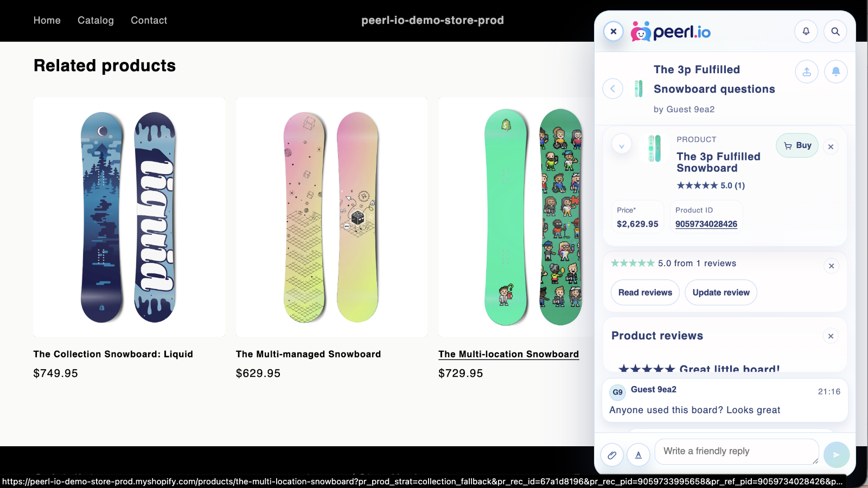Dismiss the 5.0 rating summary card
Image resolution: width=868 pixels, height=488 pixels.
click(x=831, y=266)
